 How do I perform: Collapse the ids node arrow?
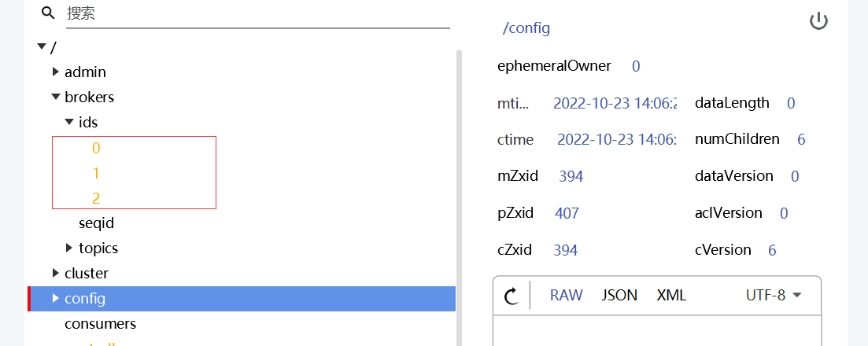(x=69, y=121)
